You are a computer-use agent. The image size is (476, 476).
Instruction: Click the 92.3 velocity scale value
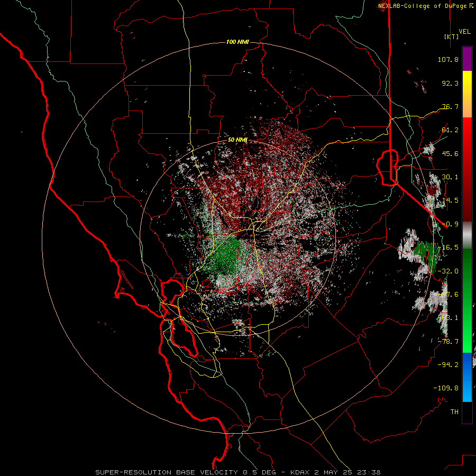pyautogui.click(x=450, y=83)
